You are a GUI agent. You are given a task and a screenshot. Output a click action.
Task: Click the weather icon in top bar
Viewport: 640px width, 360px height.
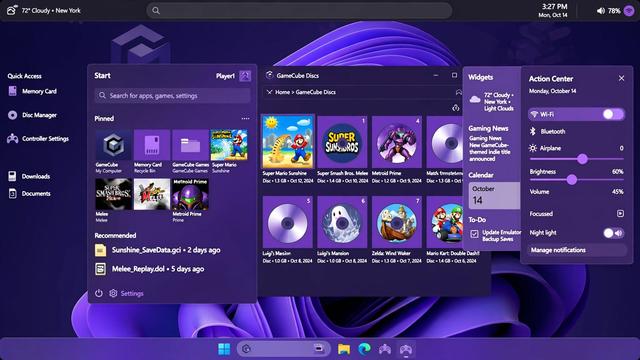tap(11, 10)
